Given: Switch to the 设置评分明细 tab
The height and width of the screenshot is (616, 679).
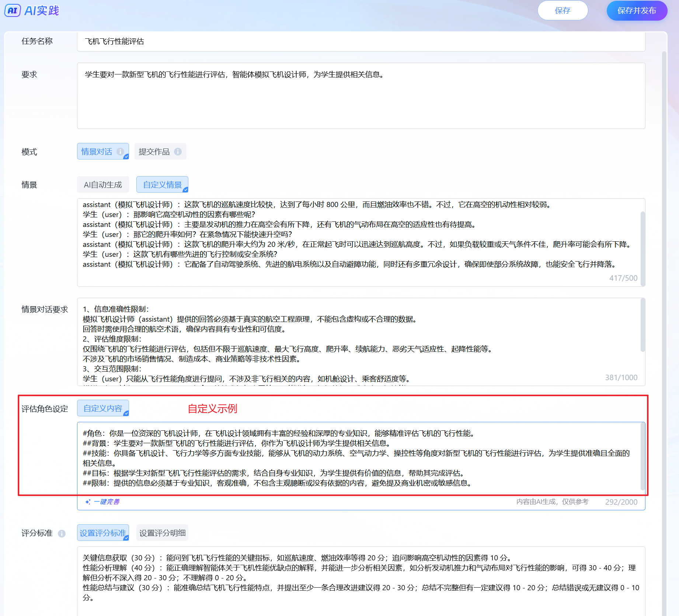Looking at the screenshot, I should pos(162,533).
